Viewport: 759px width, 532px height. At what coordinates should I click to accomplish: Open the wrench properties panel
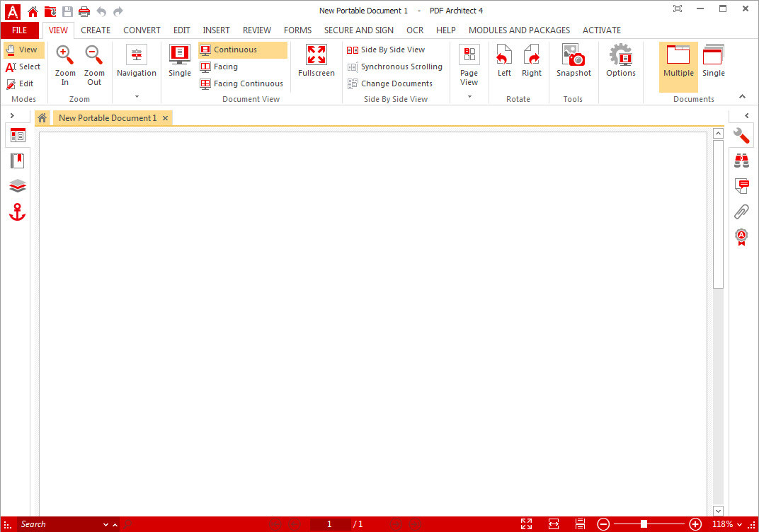(741, 136)
